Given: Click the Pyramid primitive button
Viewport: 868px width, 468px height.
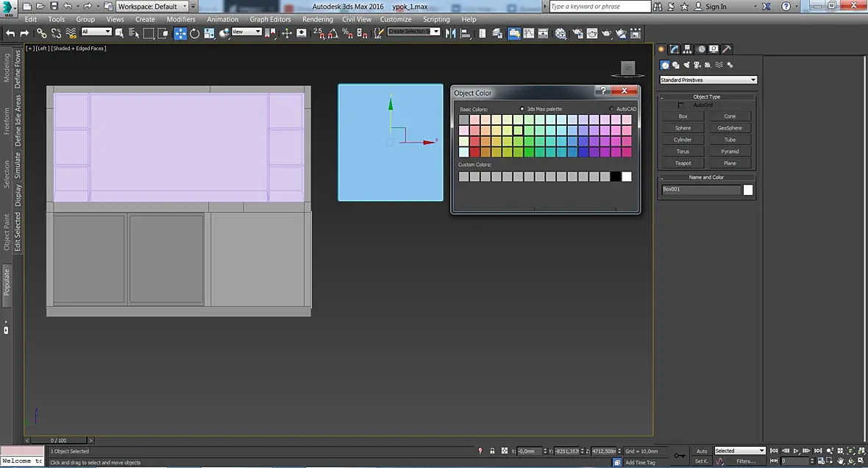Looking at the screenshot, I should click(730, 151).
